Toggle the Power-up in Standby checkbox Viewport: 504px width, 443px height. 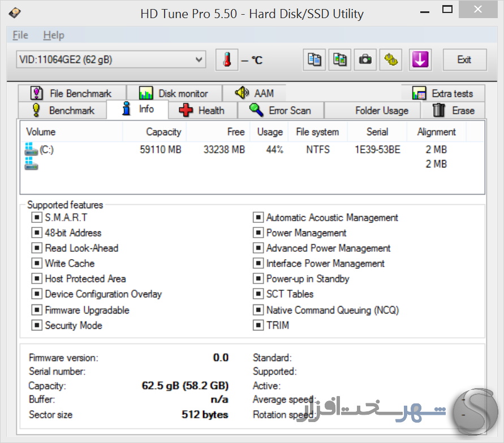pos(258,278)
